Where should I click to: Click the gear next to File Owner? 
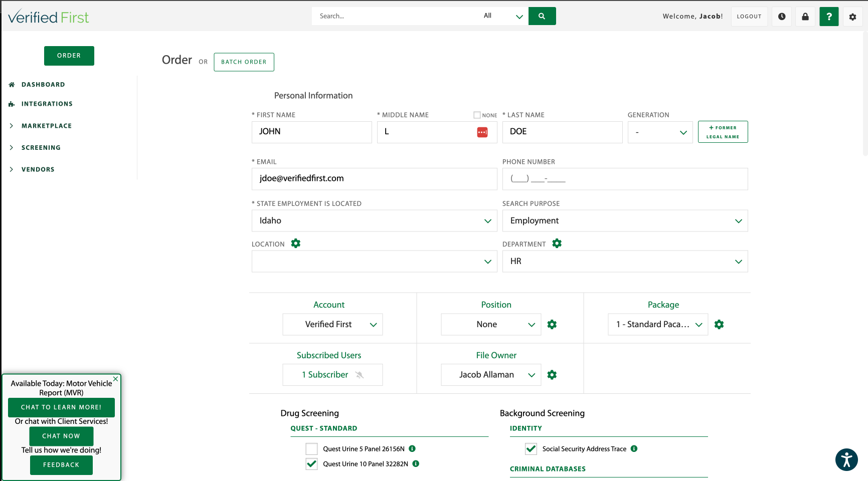click(552, 374)
